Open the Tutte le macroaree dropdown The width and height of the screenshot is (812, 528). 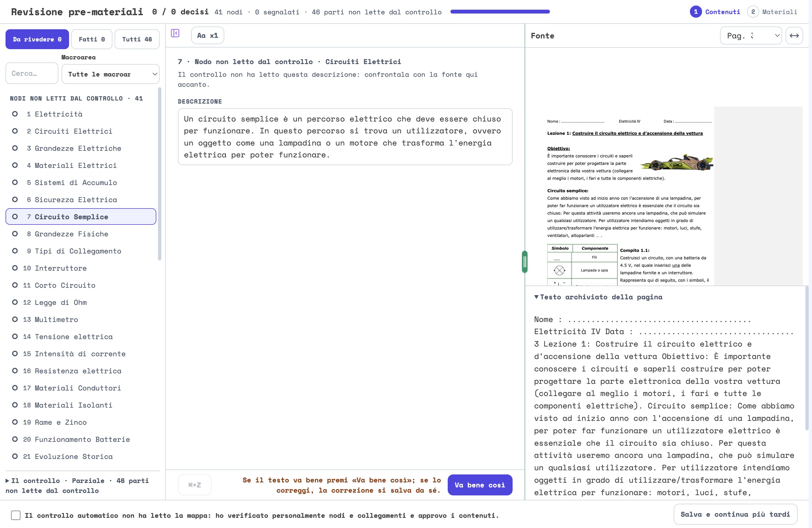pos(110,74)
